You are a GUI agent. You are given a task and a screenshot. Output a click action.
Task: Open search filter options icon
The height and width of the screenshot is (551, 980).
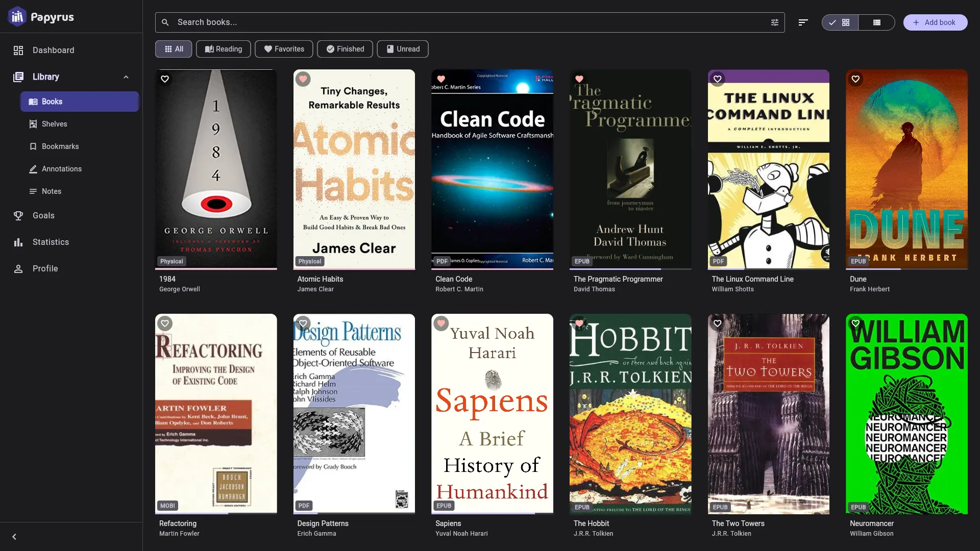point(774,22)
